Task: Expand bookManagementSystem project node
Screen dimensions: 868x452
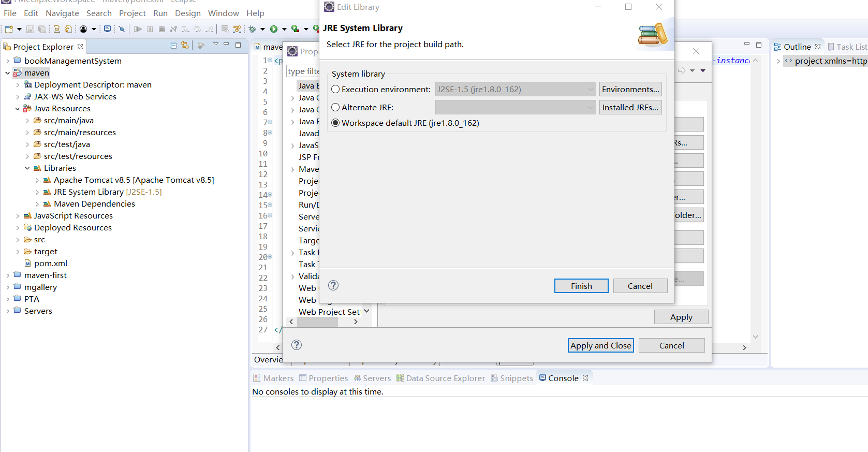Action: 7,61
